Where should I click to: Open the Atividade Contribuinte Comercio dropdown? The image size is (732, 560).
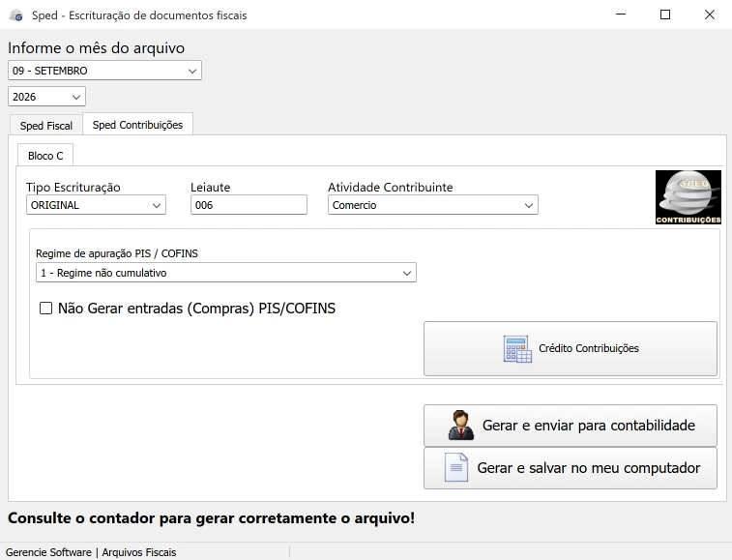pos(433,205)
